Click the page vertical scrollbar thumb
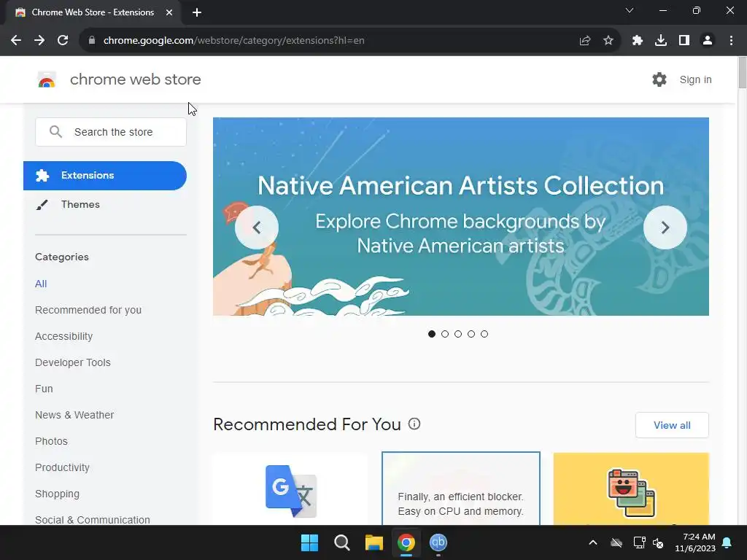 click(742, 72)
